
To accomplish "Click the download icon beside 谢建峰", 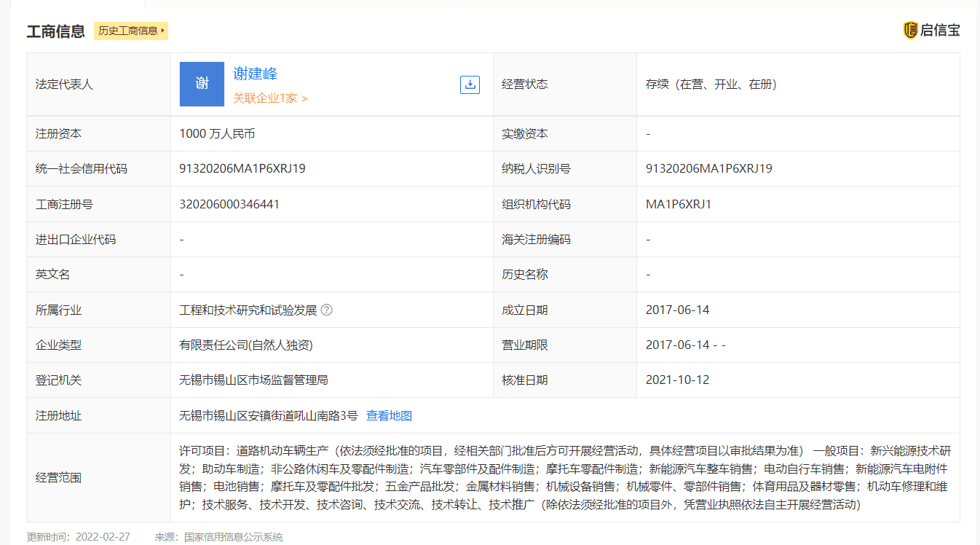I will click(x=470, y=85).
